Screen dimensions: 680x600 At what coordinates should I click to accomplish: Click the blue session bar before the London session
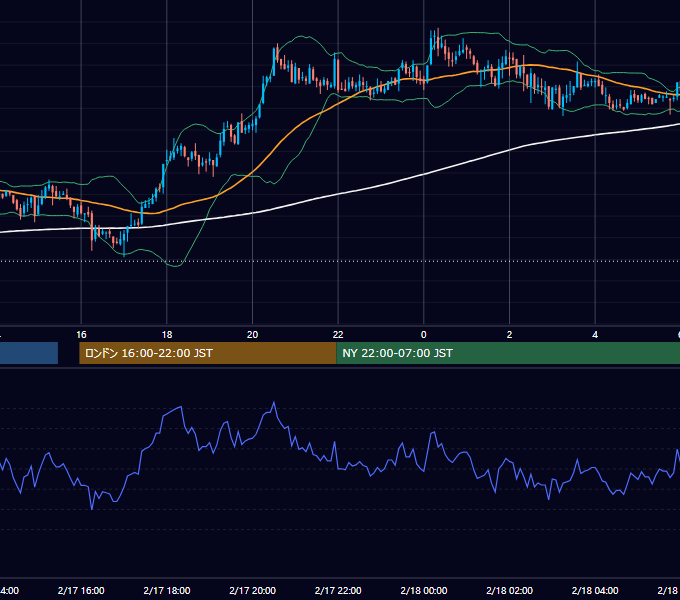coord(29,353)
